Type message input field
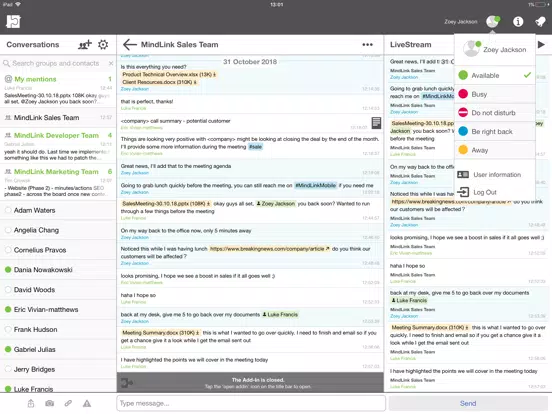 coord(251,403)
